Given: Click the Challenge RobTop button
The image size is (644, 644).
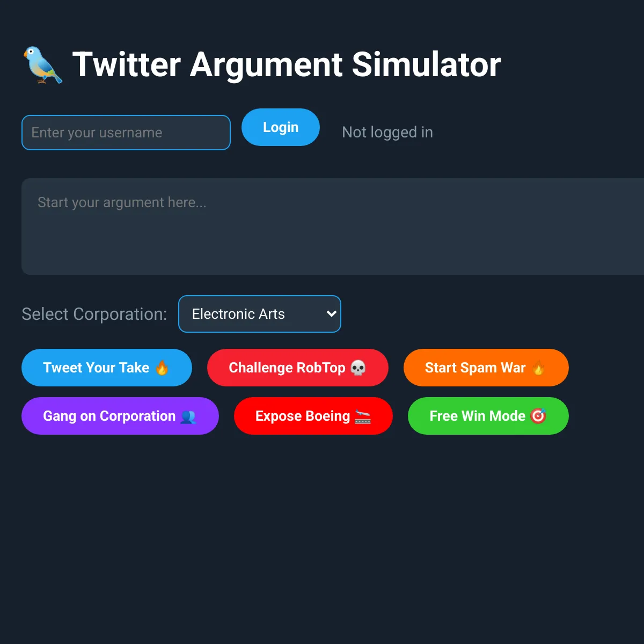Looking at the screenshot, I should coord(298,368).
